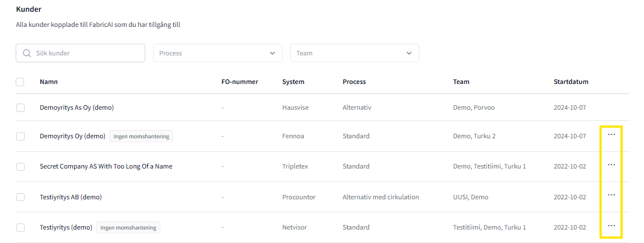
Task: Open actions menu for Testiyritys (demo) Netvisor row
Action: pyautogui.click(x=611, y=226)
